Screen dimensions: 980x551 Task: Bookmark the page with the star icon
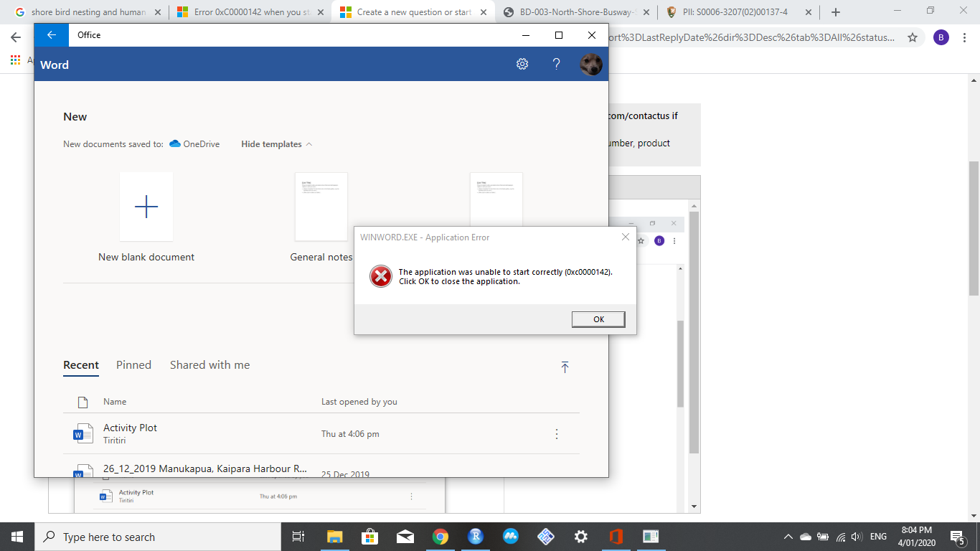tap(913, 37)
